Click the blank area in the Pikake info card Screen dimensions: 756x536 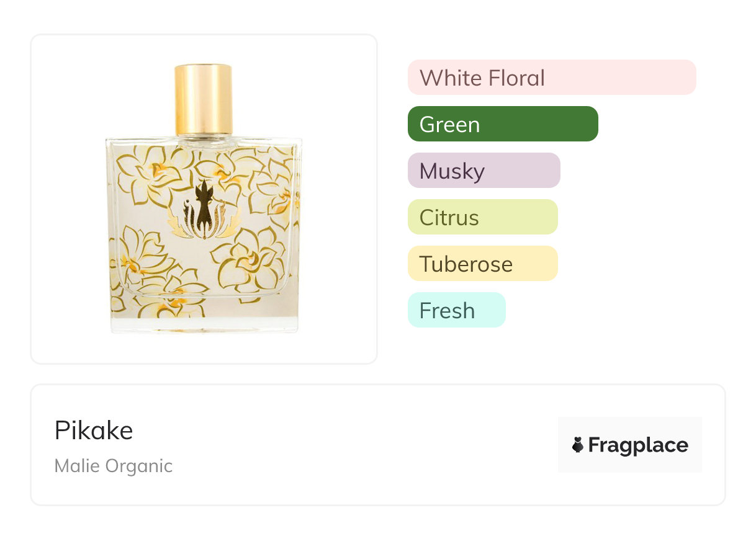click(360, 445)
